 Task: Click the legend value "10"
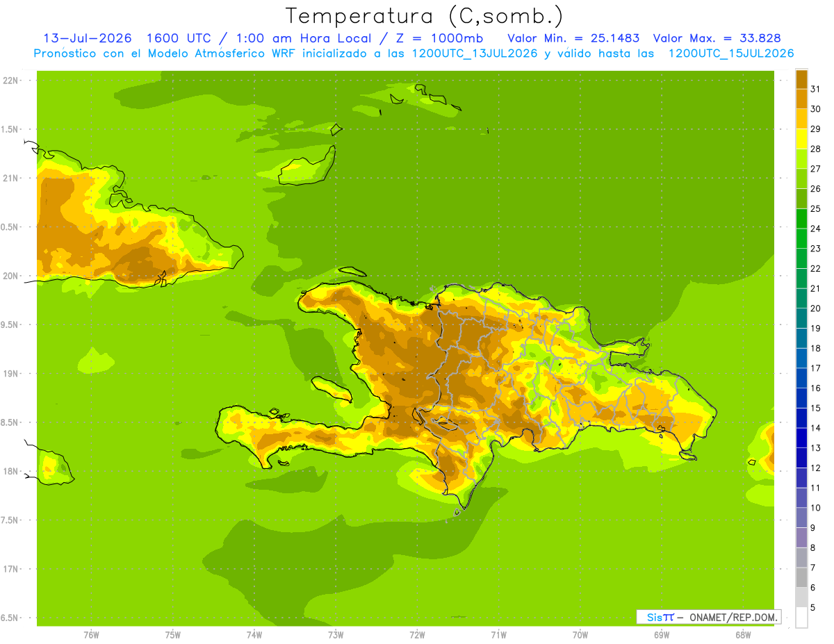click(815, 508)
